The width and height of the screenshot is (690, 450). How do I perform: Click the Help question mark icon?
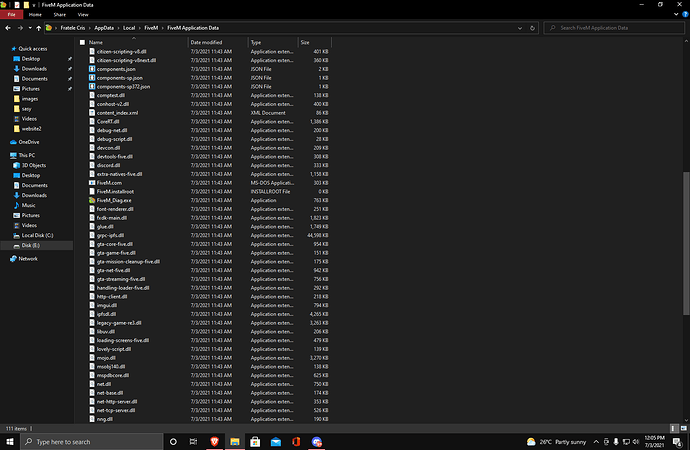click(684, 15)
